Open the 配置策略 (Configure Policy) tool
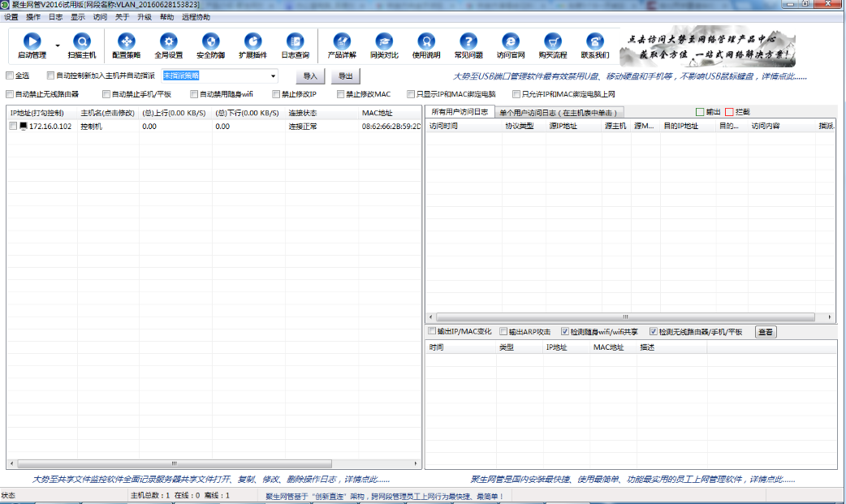Viewport: 846px width, 504px height. pyautogui.click(x=127, y=45)
